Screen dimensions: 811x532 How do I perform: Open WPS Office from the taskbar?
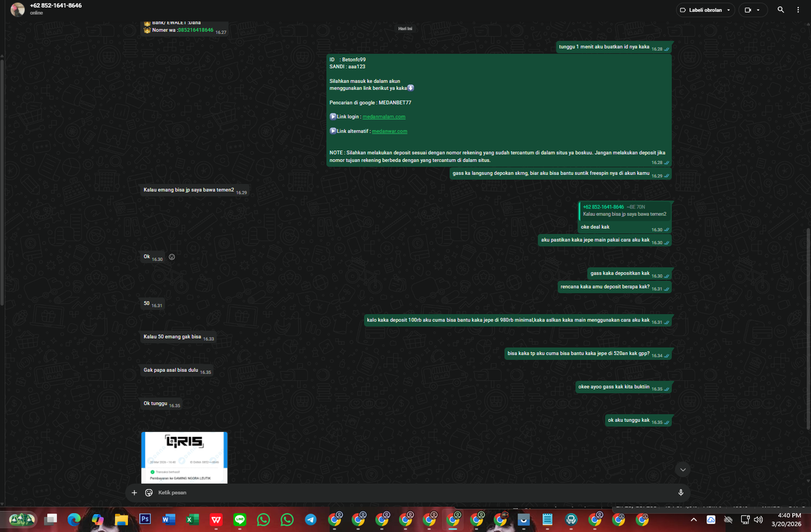[x=216, y=520]
